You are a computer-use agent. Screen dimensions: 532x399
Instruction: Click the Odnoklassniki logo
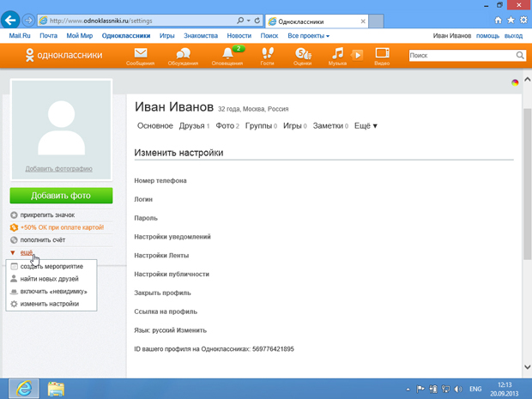(63, 55)
